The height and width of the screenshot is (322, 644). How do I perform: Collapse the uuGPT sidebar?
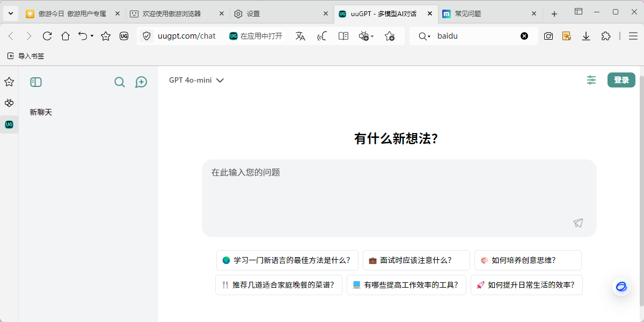click(x=36, y=82)
